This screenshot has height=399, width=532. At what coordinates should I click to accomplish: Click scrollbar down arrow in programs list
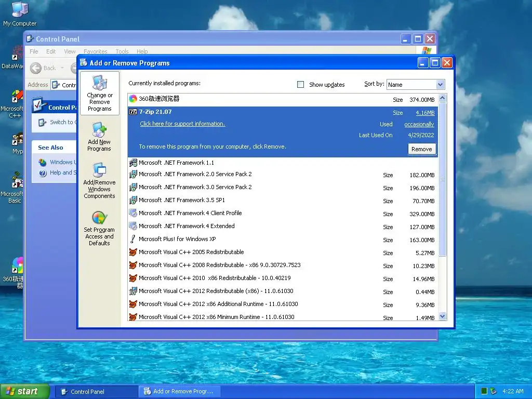[x=442, y=316]
